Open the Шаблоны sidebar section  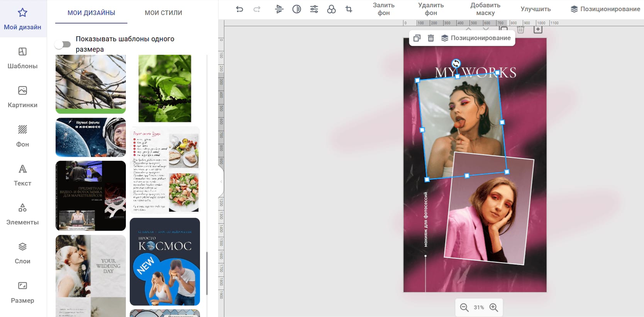(x=22, y=58)
